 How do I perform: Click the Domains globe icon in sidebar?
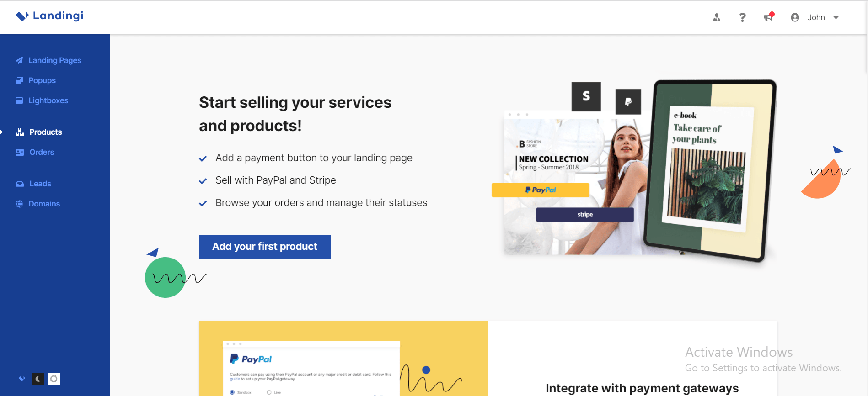[x=19, y=204]
